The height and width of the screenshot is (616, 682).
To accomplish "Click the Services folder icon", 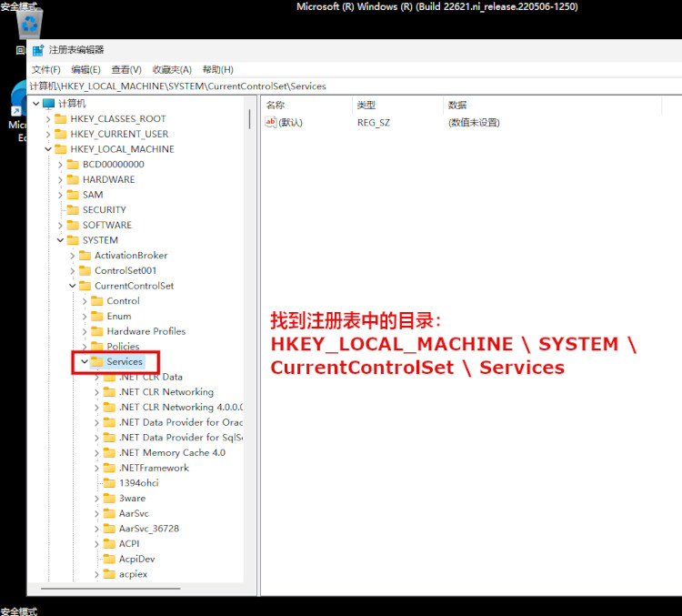I will [x=97, y=362].
